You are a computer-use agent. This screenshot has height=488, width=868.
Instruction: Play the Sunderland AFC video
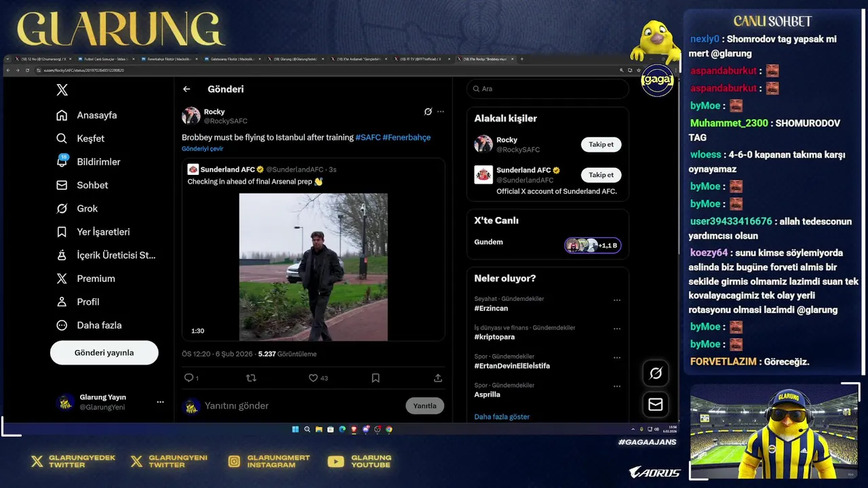[x=313, y=267]
